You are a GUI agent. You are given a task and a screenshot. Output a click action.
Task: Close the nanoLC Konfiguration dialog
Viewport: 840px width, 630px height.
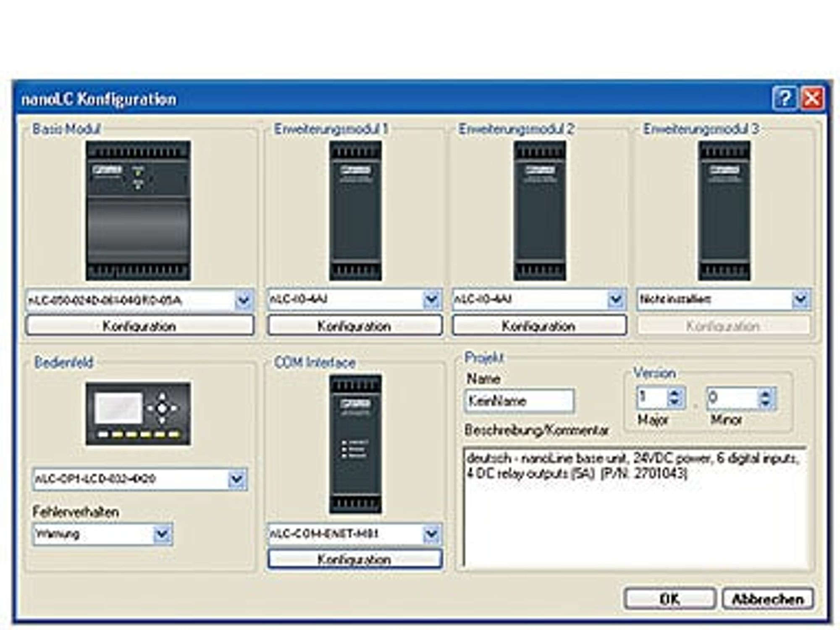(x=812, y=99)
